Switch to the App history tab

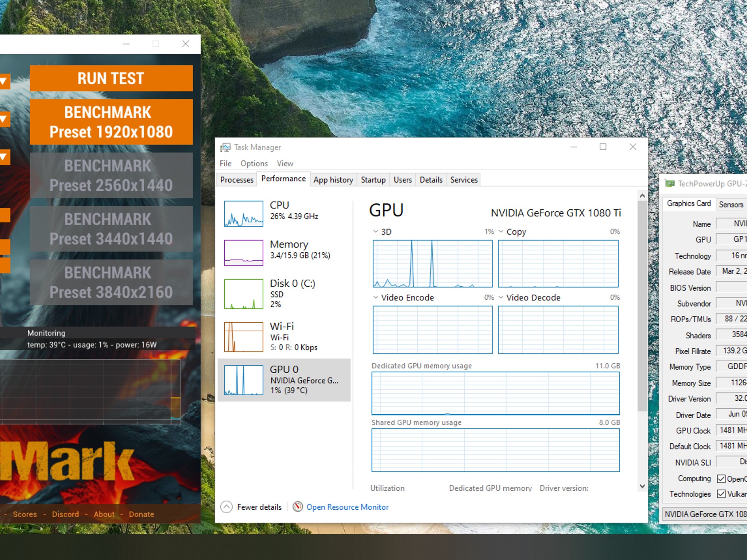click(333, 180)
